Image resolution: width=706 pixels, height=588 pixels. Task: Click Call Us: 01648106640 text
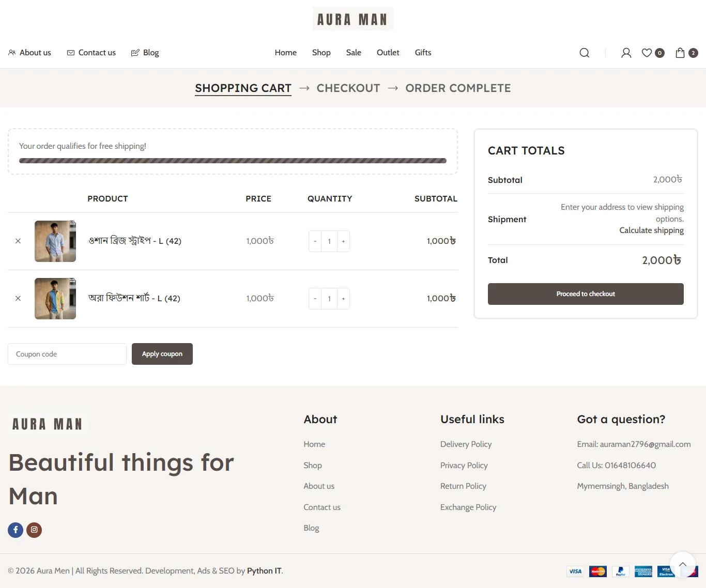(617, 466)
